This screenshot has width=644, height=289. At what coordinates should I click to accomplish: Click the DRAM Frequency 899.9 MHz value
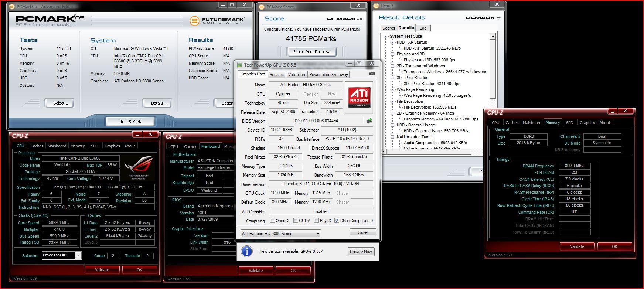tap(574, 166)
